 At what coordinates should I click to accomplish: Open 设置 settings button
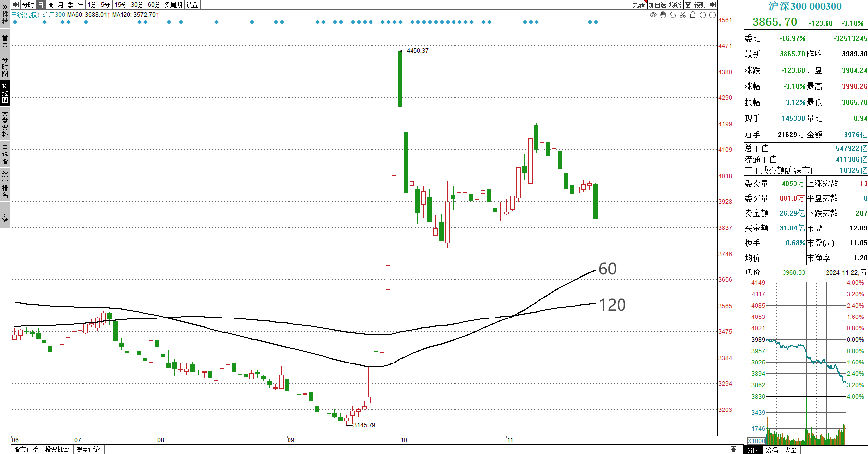click(192, 5)
